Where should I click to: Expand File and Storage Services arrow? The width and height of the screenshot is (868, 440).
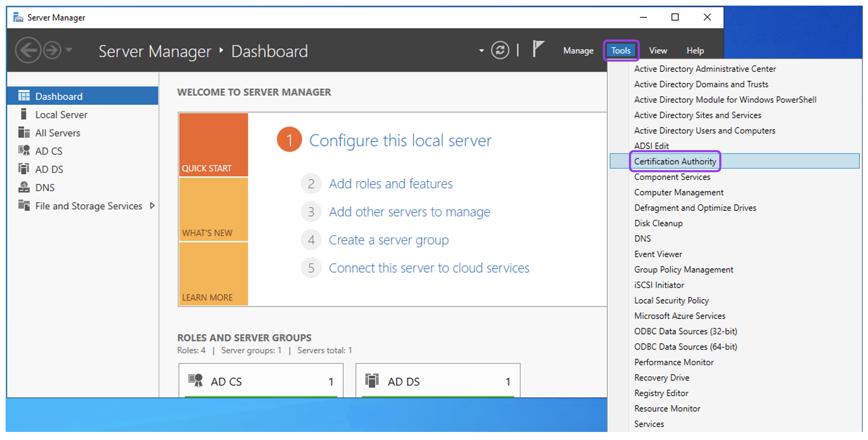(x=152, y=206)
